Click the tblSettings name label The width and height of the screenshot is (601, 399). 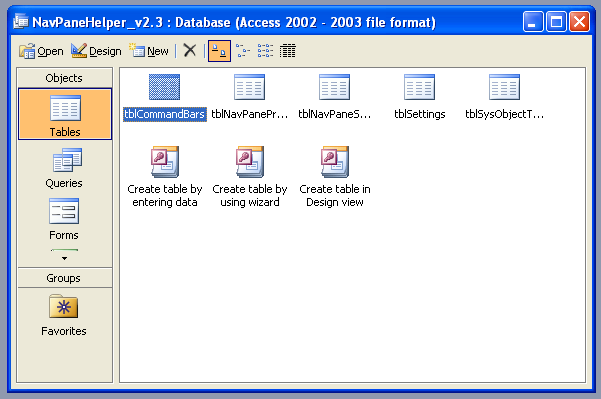pyautogui.click(x=420, y=114)
